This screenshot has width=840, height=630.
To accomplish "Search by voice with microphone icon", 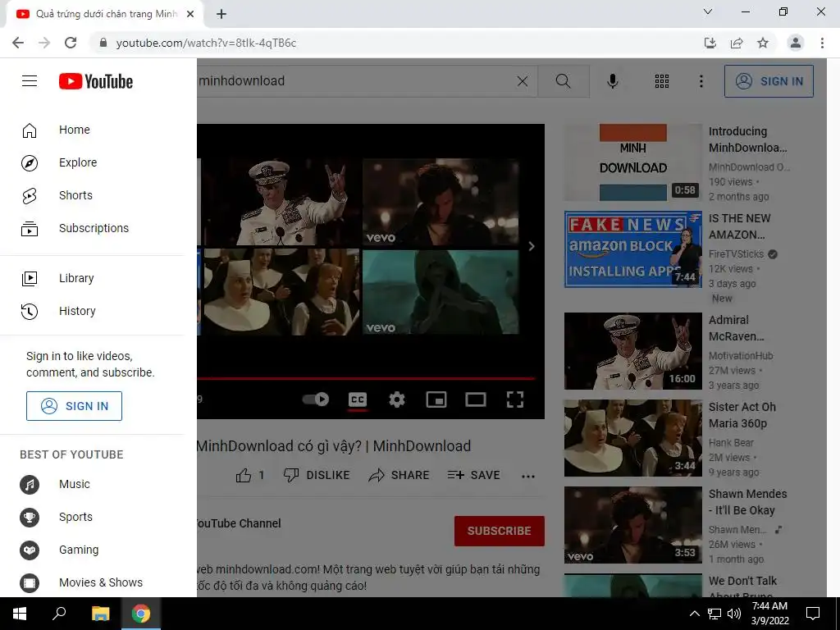I will [612, 81].
